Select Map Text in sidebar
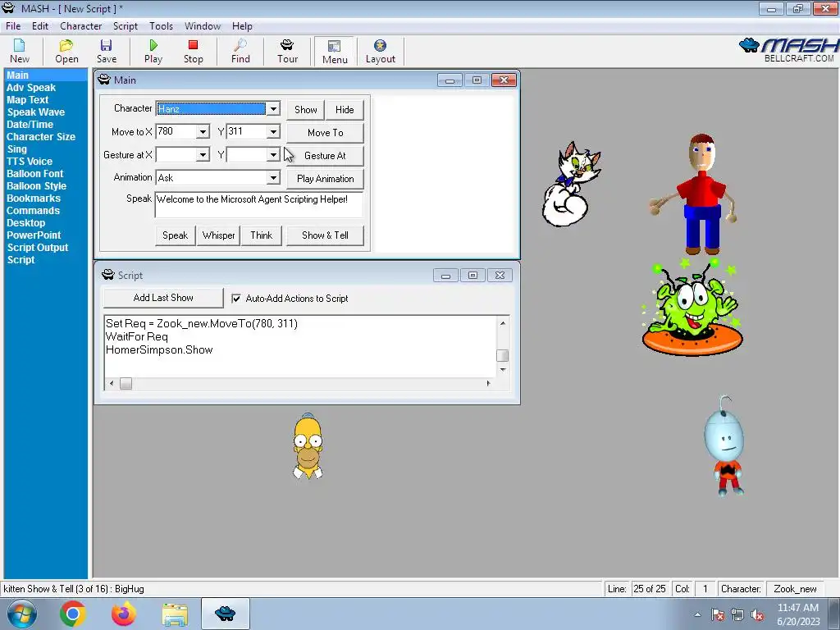The image size is (840, 630). (x=28, y=99)
